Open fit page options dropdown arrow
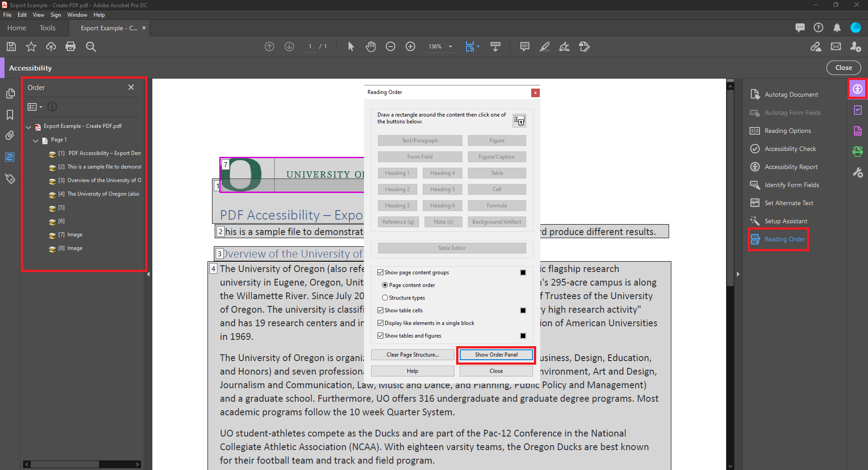Viewport: 868px width, 470px height. pyautogui.click(x=478, y=47)
